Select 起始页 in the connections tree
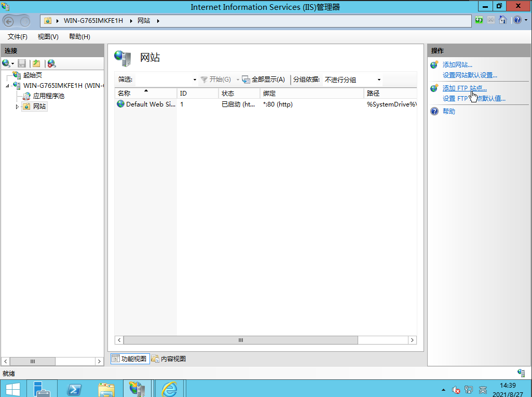Screen dimensions: 532x397 tap(32, 75)
